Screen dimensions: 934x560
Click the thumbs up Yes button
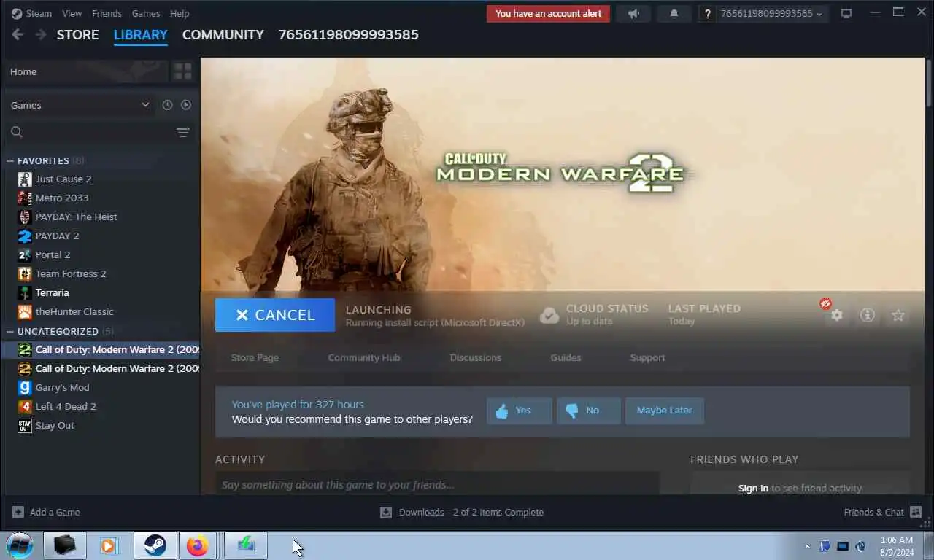click(520, 411)
